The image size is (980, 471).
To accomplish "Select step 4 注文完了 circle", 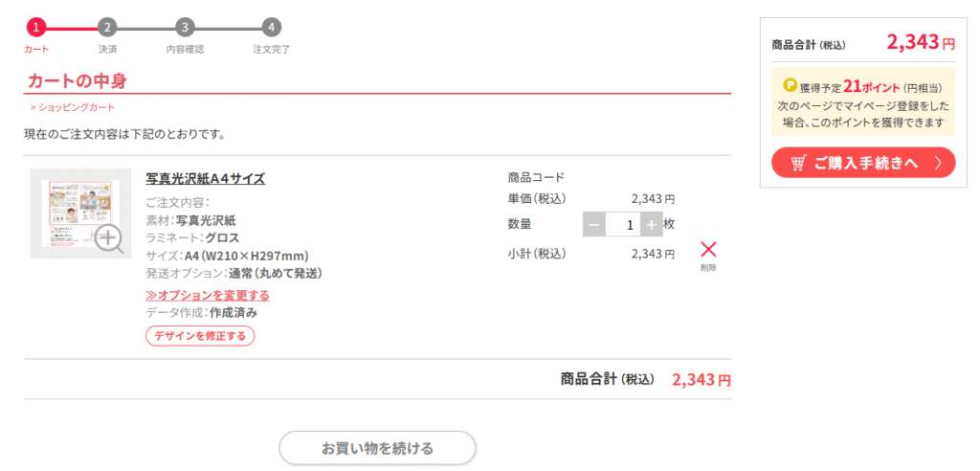I will pos(271,28).
